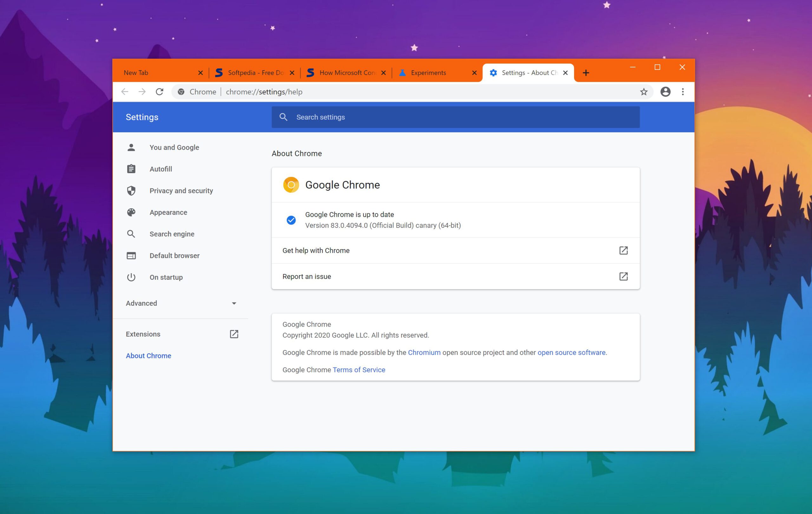Click the Appearance palette icon
This screenshot has width=812, height=514.
pyautogui.click(x=131, y=212)
